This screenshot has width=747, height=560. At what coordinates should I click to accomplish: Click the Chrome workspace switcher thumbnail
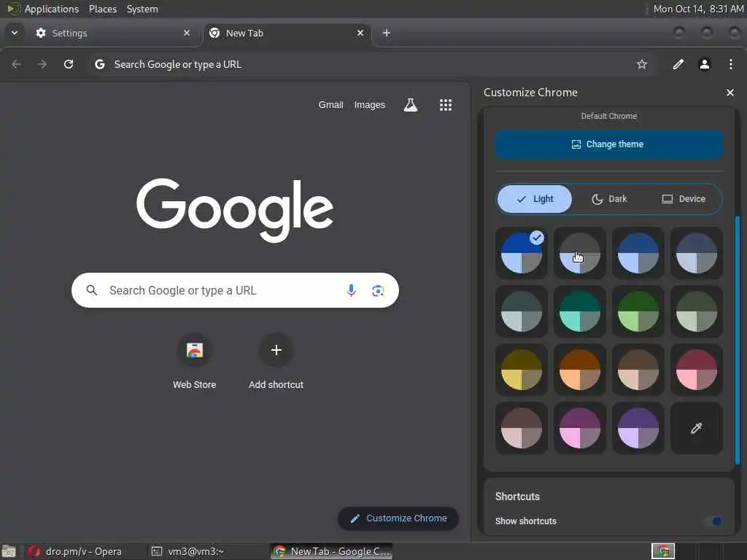click(663, 551)
